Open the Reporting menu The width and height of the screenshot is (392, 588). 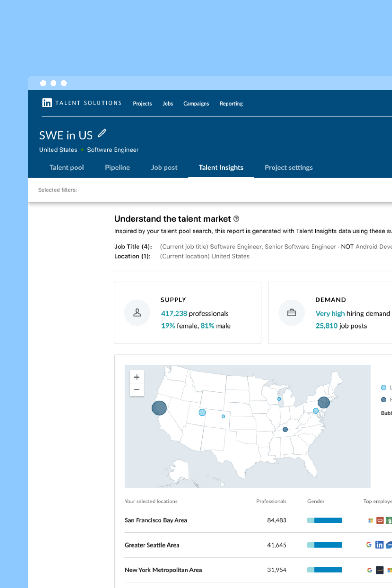click(231, 104)
